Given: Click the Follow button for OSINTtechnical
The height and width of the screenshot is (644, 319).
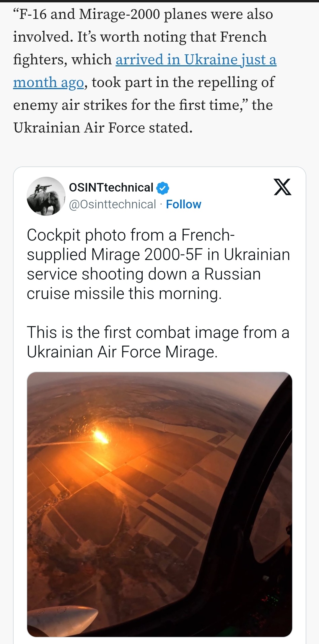Looking at the screenshot, I should (184, 204).
